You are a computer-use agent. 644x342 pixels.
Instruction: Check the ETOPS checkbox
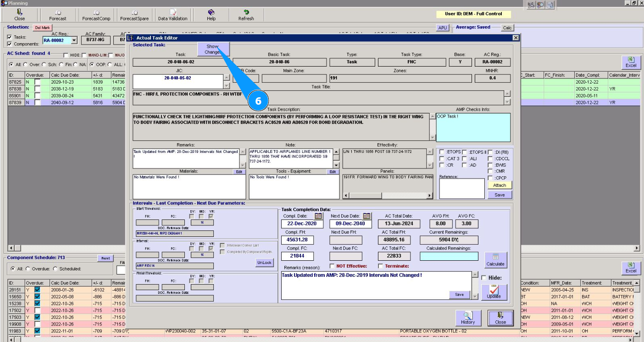pyautogui.click(x=442, y=152)
